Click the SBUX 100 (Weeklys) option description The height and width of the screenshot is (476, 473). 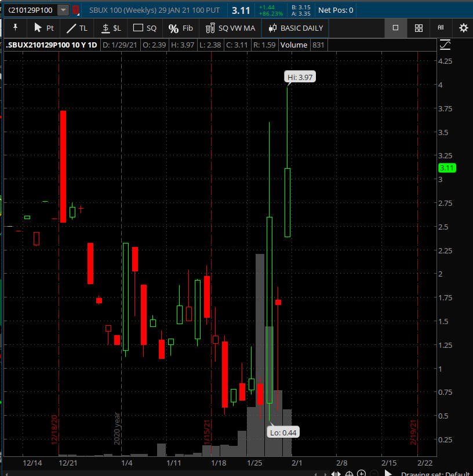coord(154,10)
